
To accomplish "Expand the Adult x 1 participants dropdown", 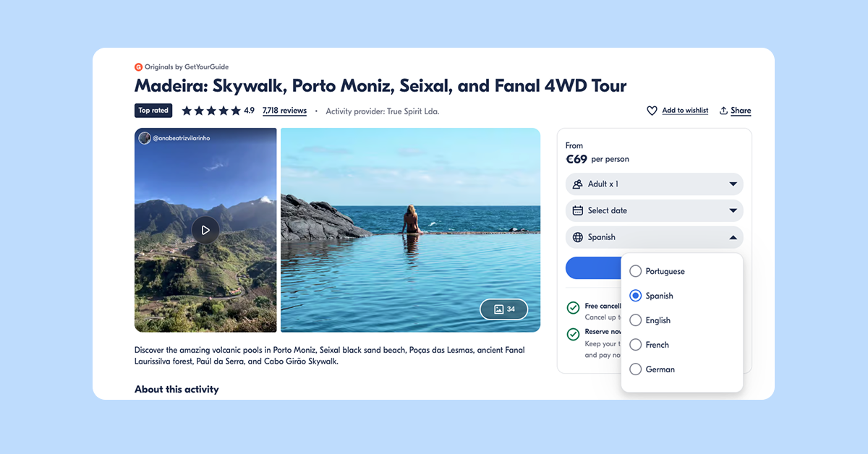I will point(654,184).
